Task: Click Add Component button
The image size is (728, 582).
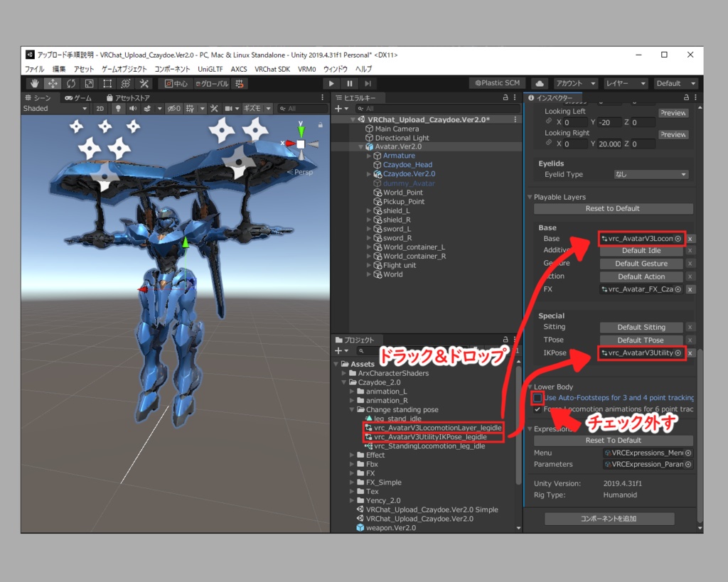Action: coord(609,519)
